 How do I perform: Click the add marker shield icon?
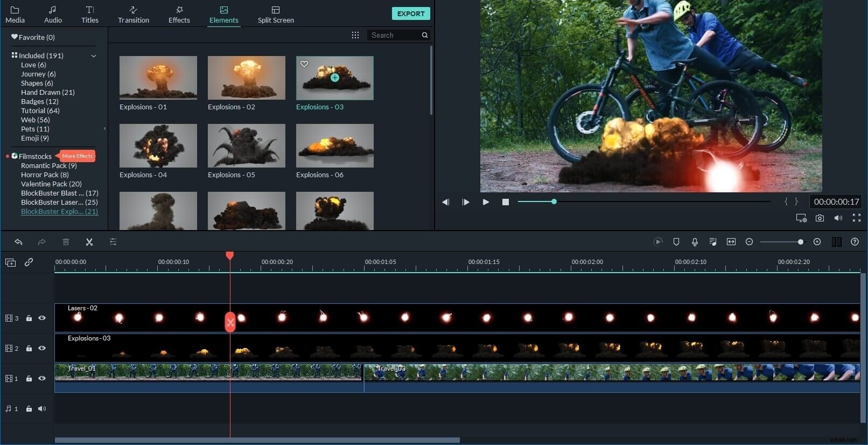tap(676, 242)
